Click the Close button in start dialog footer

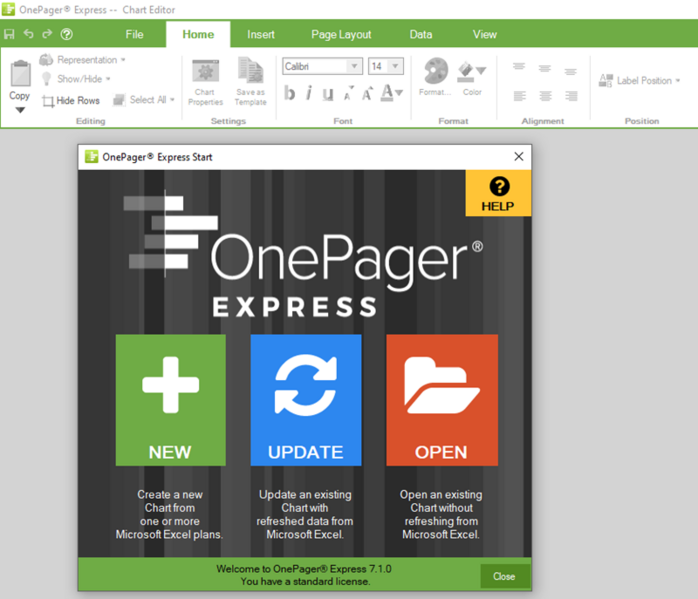(x=504, y=576)
